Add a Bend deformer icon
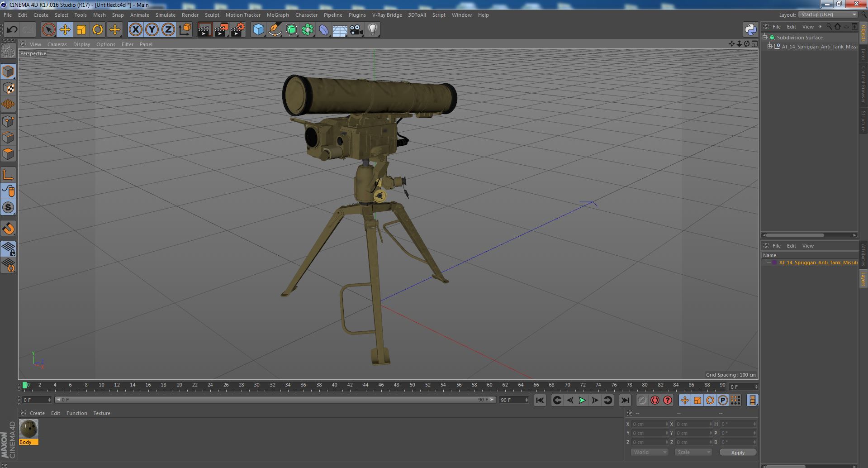 pyautogui.click(x=324, y=30)
